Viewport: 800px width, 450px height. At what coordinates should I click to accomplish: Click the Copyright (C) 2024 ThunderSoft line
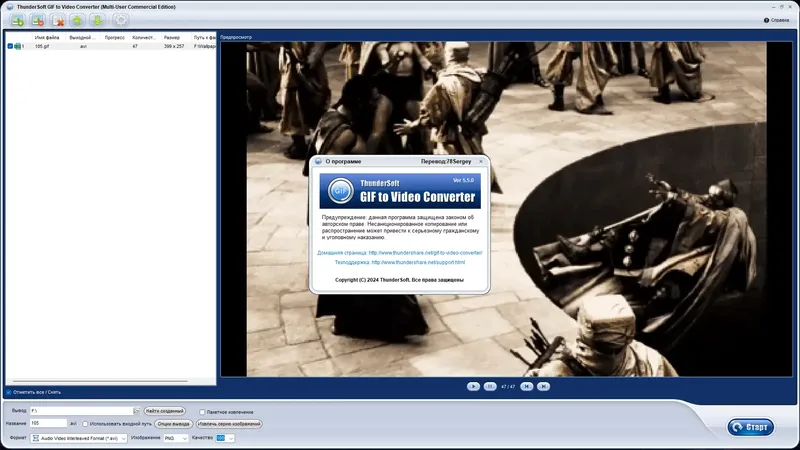399,280
